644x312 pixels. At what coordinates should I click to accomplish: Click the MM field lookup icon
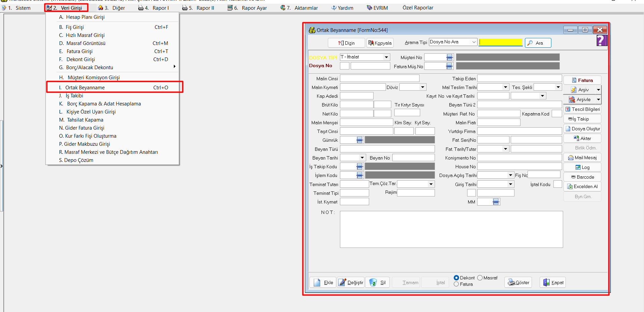496,202
